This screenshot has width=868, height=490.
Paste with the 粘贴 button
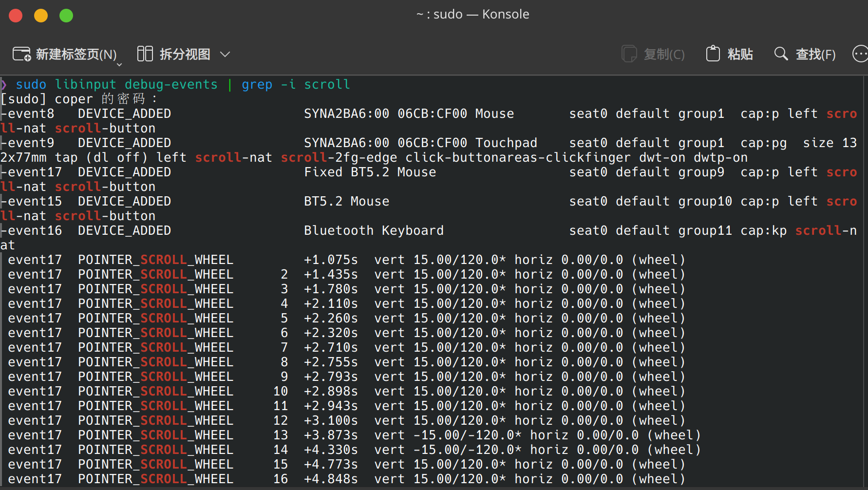(x=730, y=54)
